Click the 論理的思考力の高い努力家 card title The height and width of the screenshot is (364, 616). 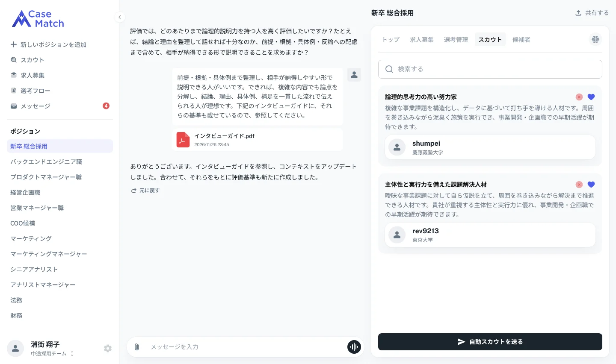(x=421, y=97)
